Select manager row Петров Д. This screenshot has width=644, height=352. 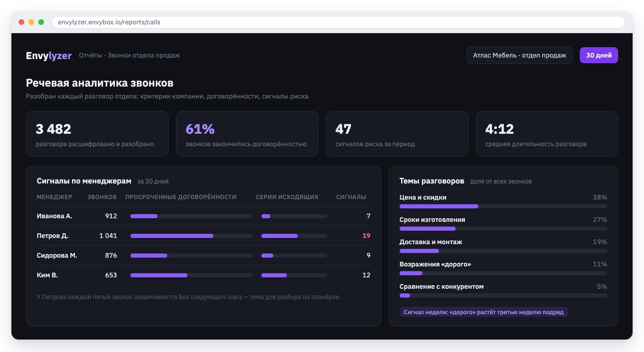pos(203,236)
